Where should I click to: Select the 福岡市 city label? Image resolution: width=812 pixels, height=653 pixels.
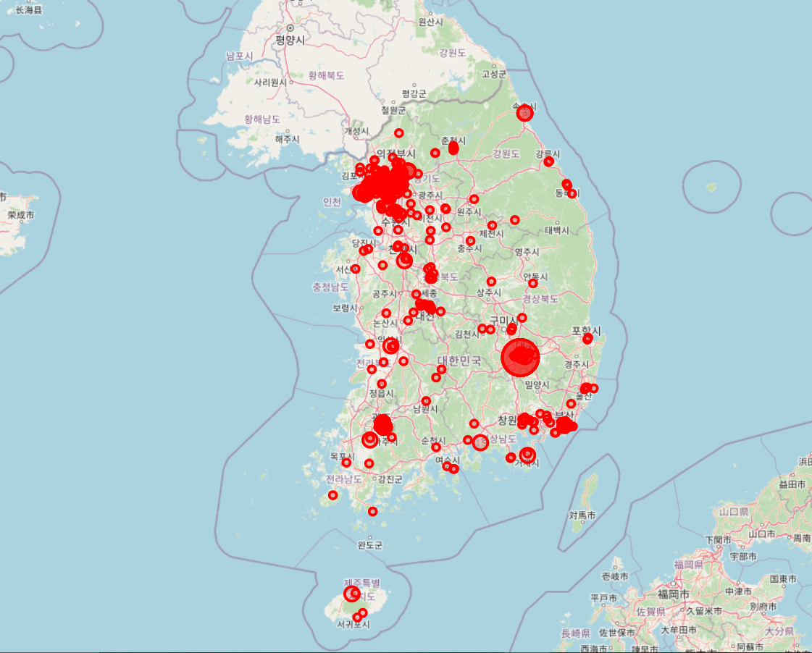click(673, 594)
